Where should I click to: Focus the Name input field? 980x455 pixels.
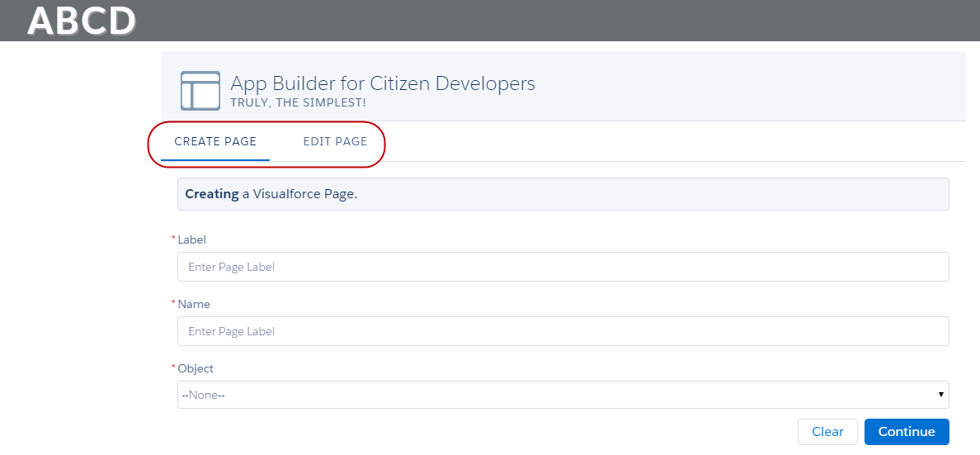(563, 331)
